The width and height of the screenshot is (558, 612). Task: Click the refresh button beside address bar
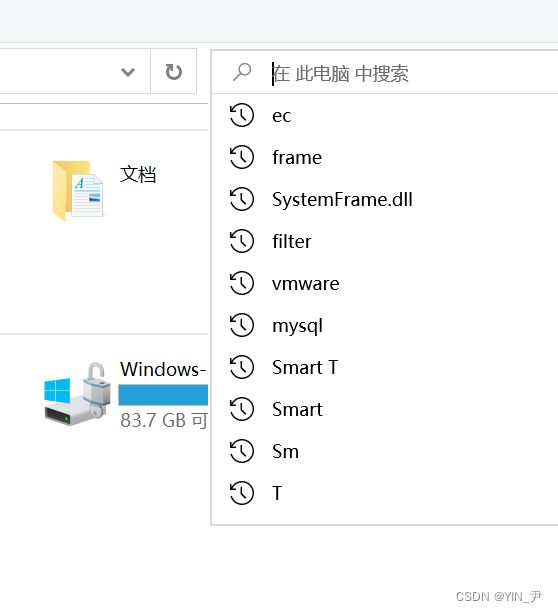click(x=174, y=72)
